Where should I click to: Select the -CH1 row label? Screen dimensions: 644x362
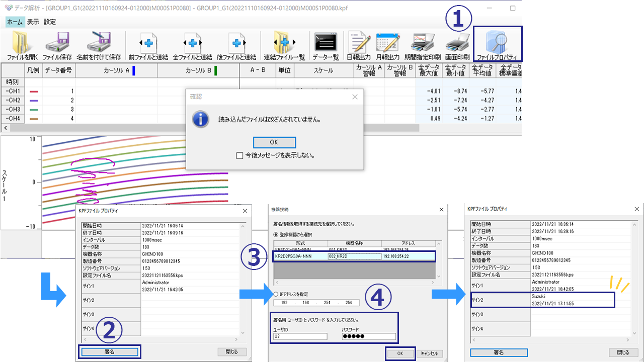click(14, 91)
